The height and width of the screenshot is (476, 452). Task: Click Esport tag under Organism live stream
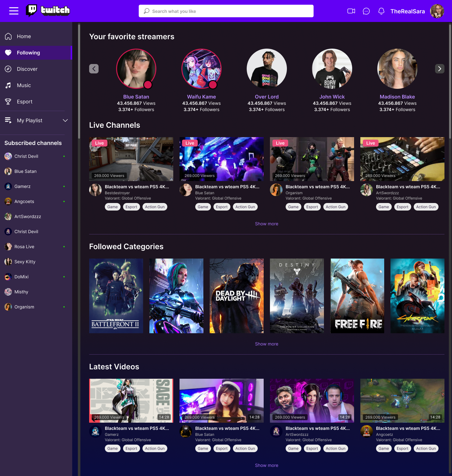(312, 207)
